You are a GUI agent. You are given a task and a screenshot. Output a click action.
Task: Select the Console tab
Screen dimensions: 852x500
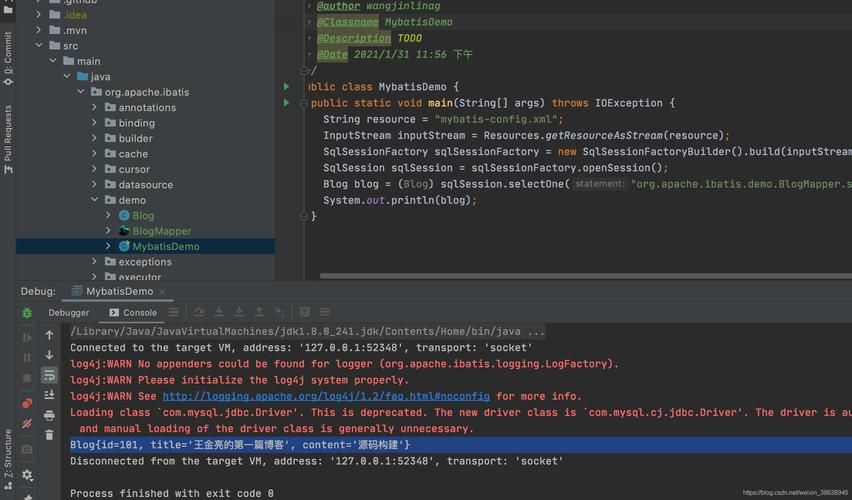[132, 312]
